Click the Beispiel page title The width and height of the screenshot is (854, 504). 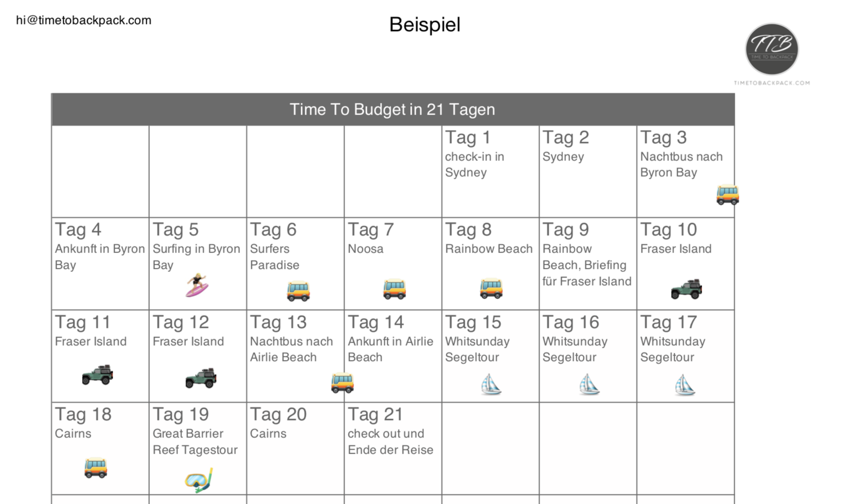(x=424, y=24)
